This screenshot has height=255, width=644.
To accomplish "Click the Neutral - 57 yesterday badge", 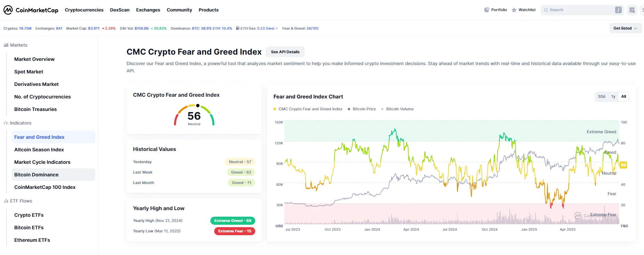I will pos(240,162).
